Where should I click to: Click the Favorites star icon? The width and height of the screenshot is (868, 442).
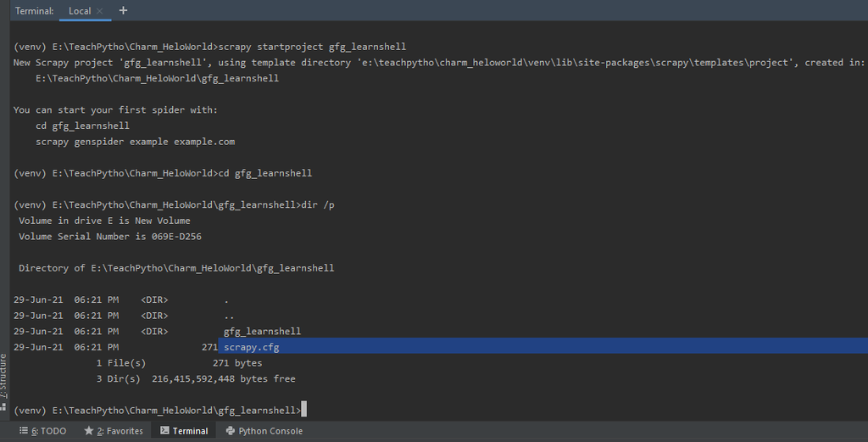click(x=88, y=431)
